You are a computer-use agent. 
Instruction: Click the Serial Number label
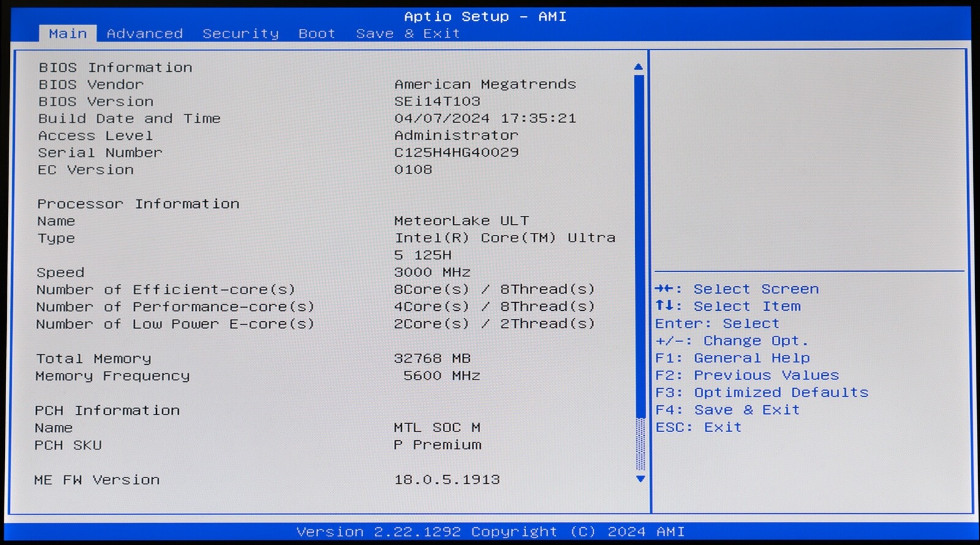(100, 153)
